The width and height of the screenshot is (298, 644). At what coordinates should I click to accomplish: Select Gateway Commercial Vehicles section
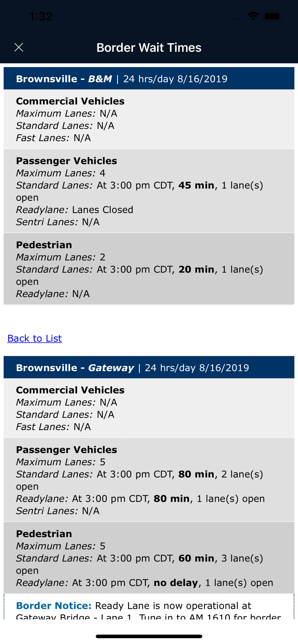point(149,408)
